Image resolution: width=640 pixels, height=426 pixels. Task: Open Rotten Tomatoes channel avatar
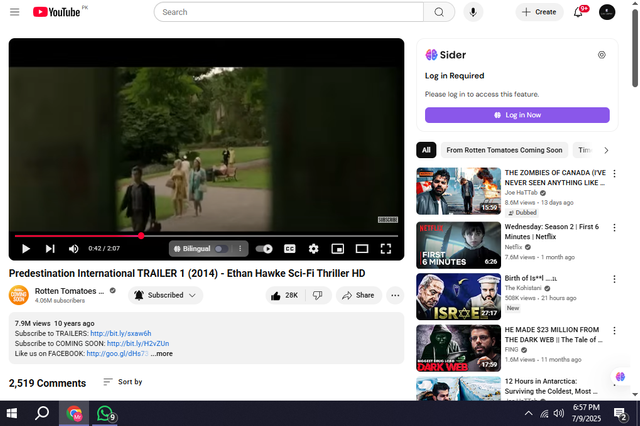point(19,295)
